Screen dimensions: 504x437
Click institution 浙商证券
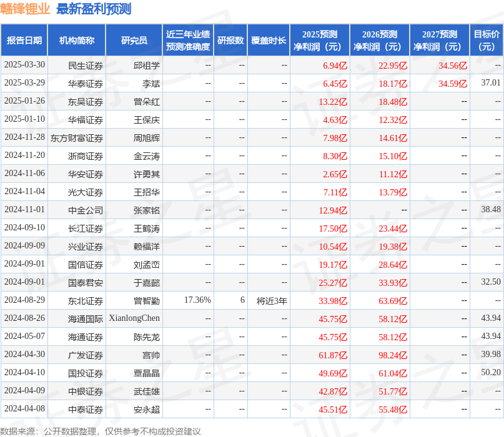pyautogui.click(x=86, y=156)
